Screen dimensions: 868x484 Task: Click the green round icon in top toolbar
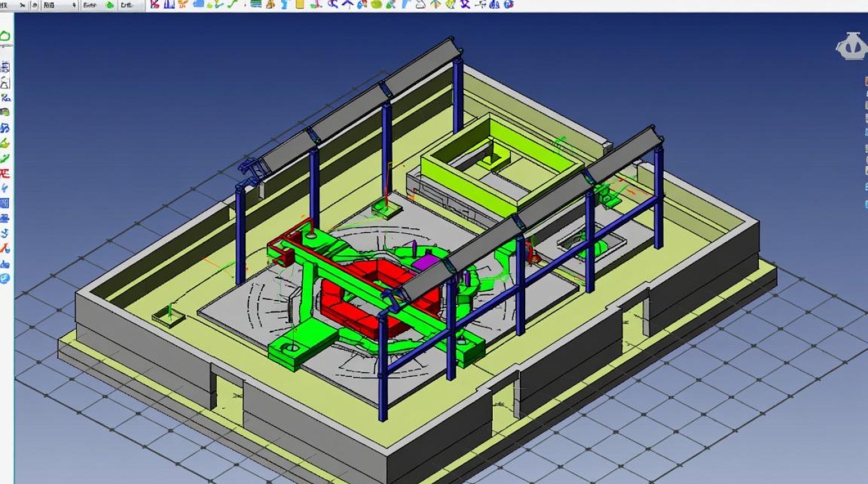coord(110,5)
